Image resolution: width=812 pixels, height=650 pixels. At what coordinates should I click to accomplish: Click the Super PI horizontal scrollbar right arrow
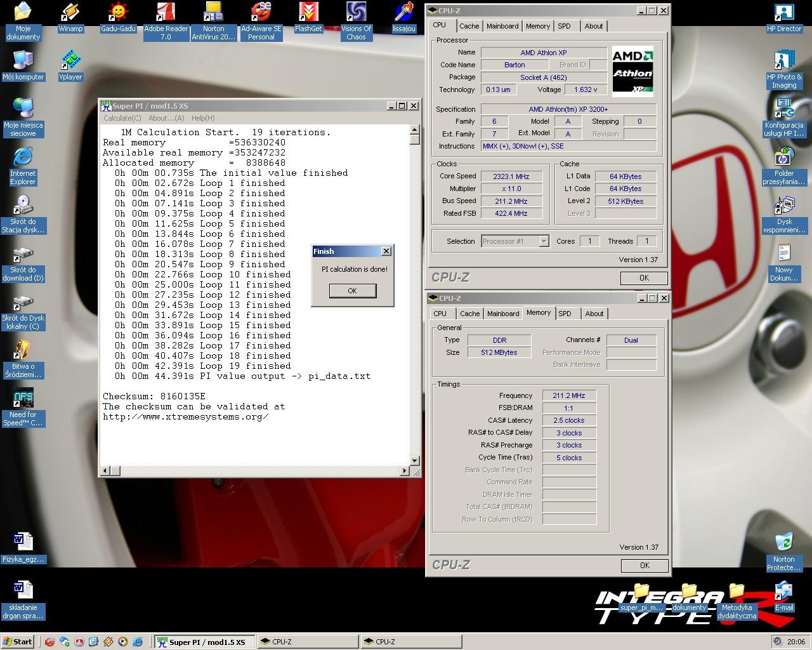pos(405,471)
